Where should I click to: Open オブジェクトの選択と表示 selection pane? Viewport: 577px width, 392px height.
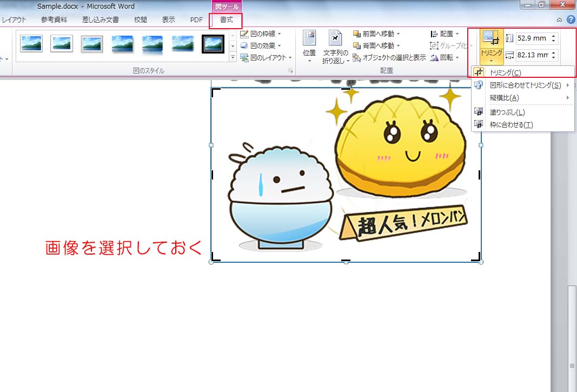389,58
